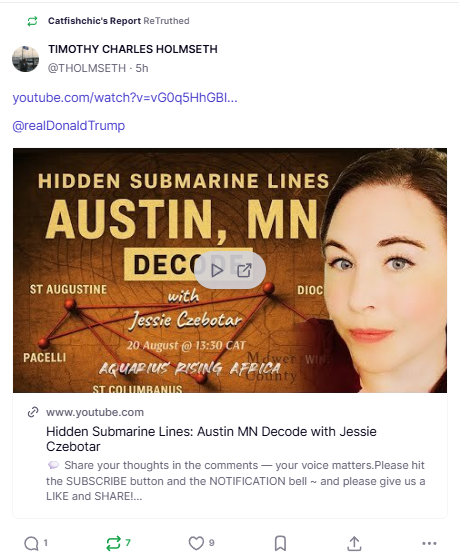This screenshot has height=556, width=459.
Task: Click the small ReTruthed icon at the top
Action: tap(32, 21)
